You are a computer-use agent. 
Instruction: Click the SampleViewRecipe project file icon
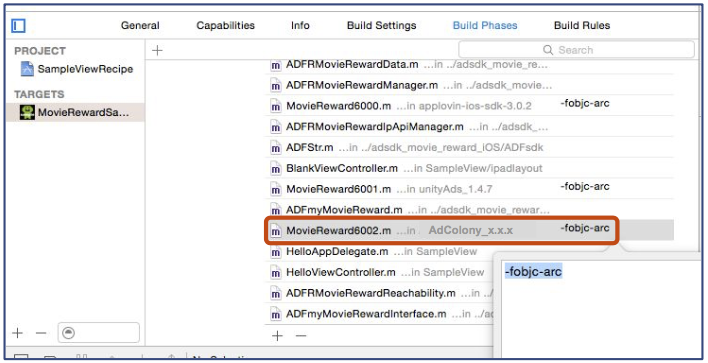27,69
